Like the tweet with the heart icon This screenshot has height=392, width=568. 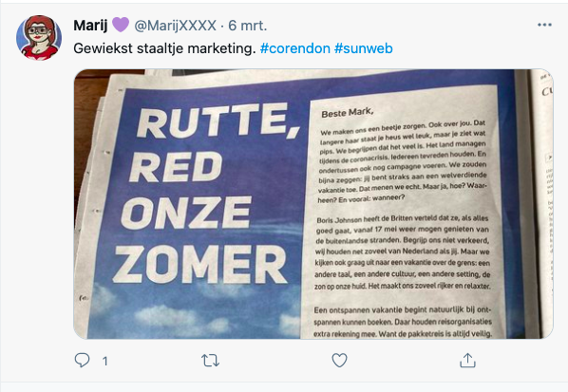point(339,360)
